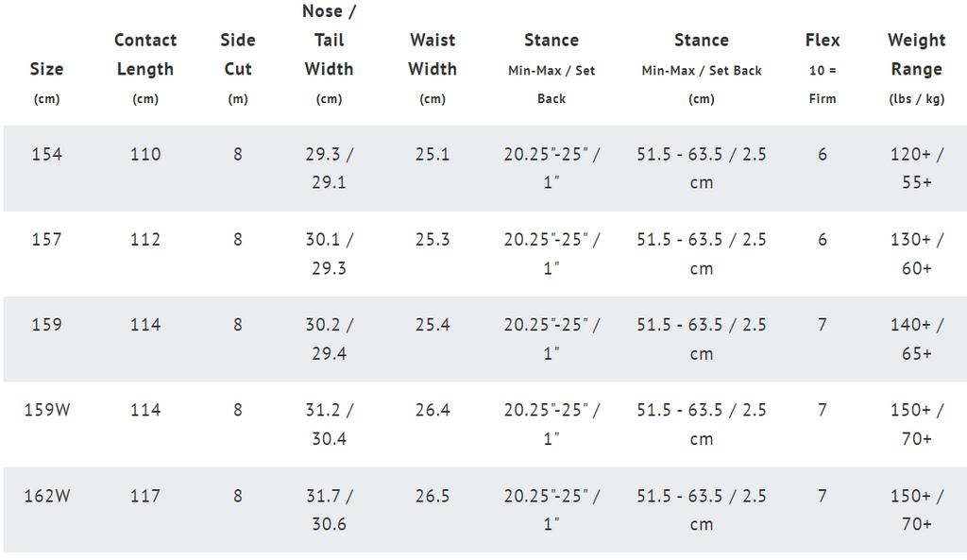Click weight range 140+ / 65+
This screenshot has width=967, height=560.
click(x=916, y=339)
